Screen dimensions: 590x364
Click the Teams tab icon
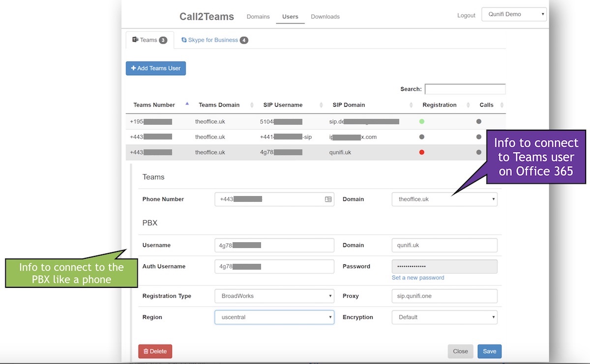coord(135,40)
